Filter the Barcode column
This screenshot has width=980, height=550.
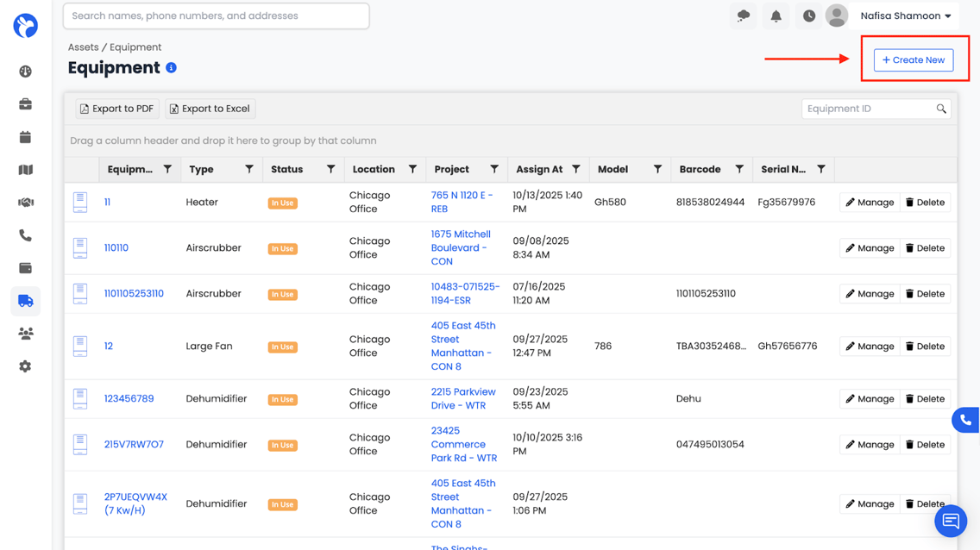click(739, 169)
